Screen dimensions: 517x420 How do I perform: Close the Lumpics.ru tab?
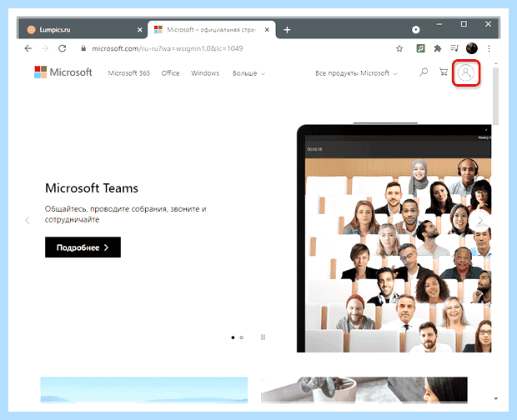pyautogui.click(x=140, y=30)
